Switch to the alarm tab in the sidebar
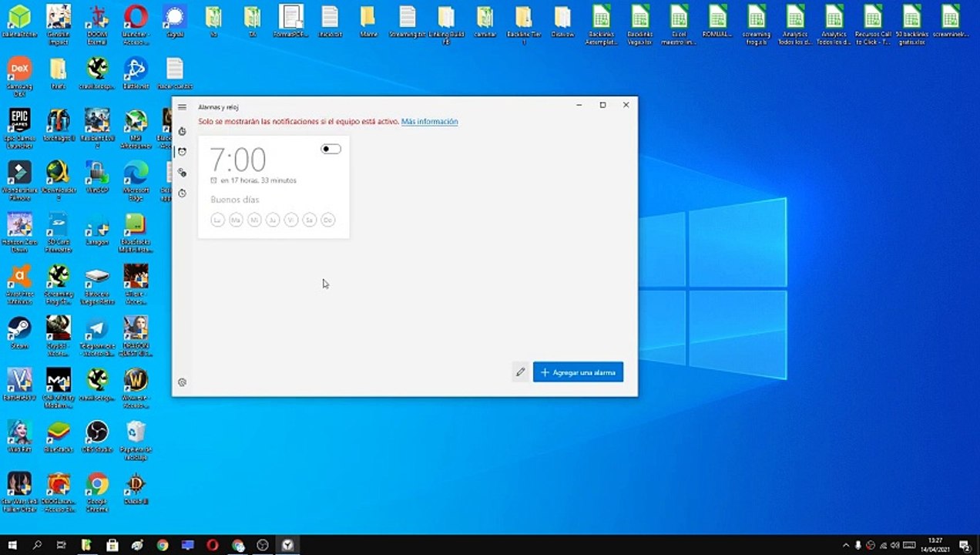This screenshot has width=980, height=555. click(x=182, y=152)
